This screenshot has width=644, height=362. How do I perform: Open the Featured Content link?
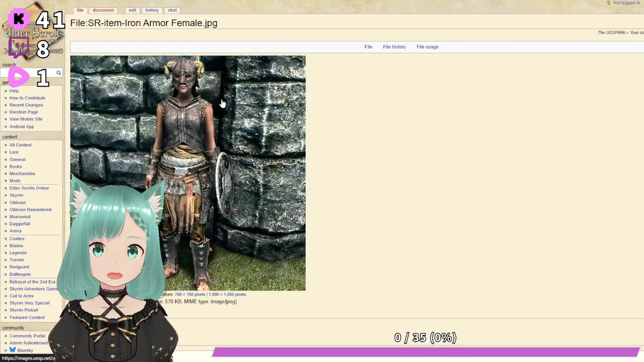coord(27,318)
